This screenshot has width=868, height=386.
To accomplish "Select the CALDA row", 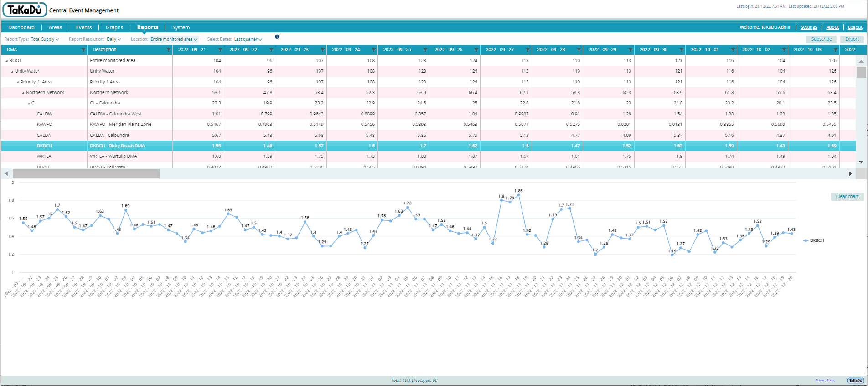I will 429,136.
